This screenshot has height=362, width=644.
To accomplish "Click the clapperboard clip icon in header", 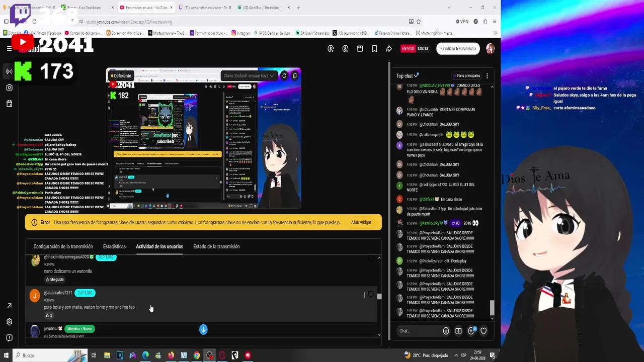I will coord(360,49).
